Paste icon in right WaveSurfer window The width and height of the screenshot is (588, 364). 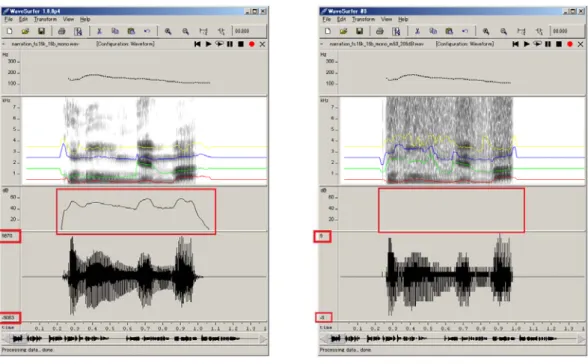click(449, 31)
